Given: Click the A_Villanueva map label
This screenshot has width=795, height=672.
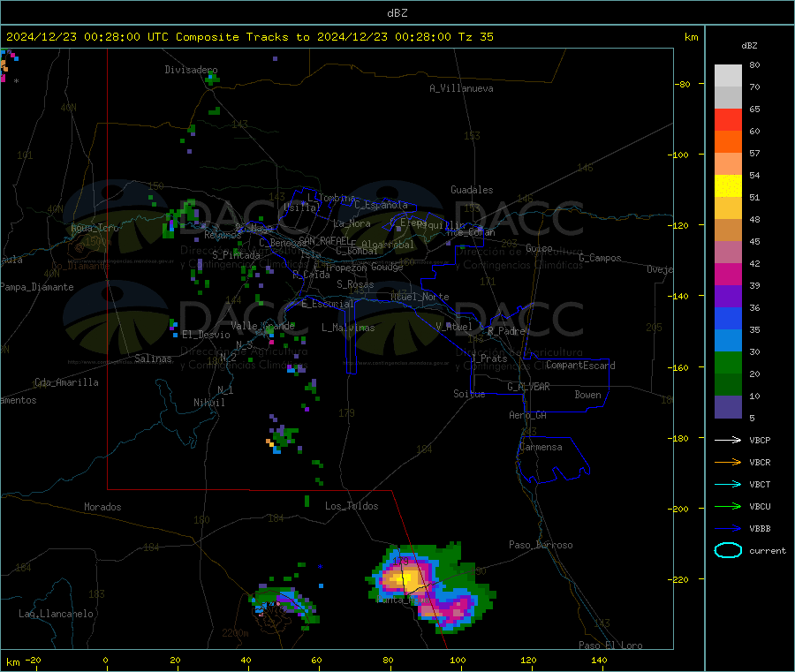Looking at the screenshot, I should click(x=461, y=88).
